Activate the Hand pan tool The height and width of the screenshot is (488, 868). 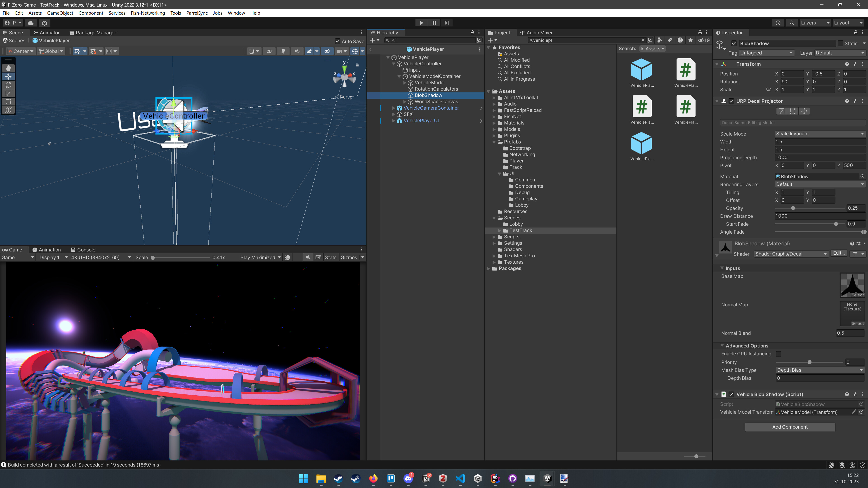[x=8, y=68]
